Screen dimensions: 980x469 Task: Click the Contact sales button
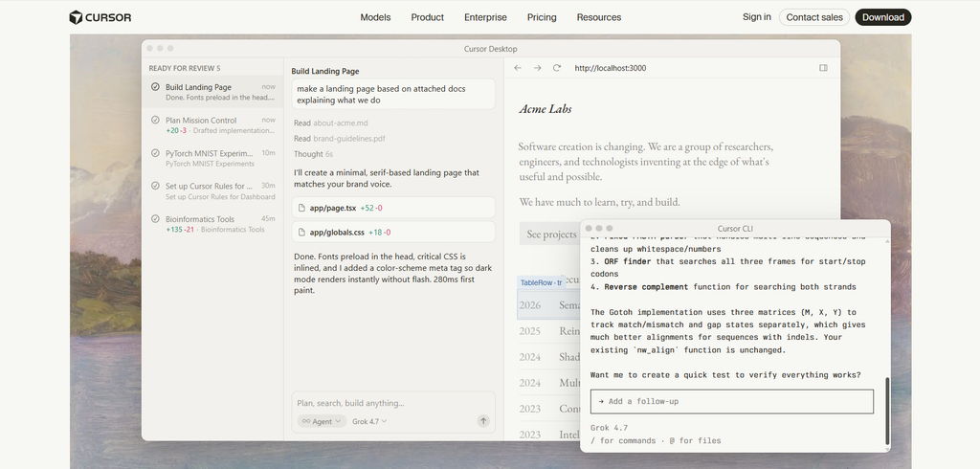[x=814, y=17]
